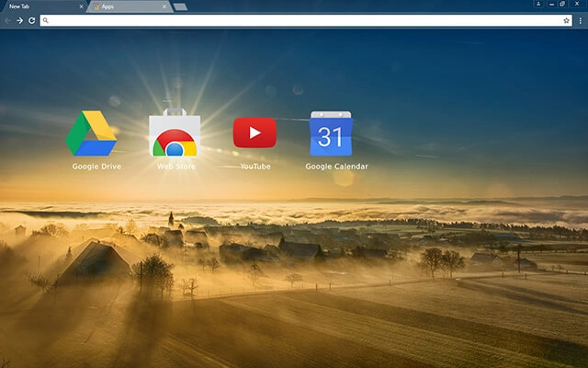Image resolution: width=588 pixels, height=368 pixels.
Task: Click the YouTube label text
Action: pos(255,167)
